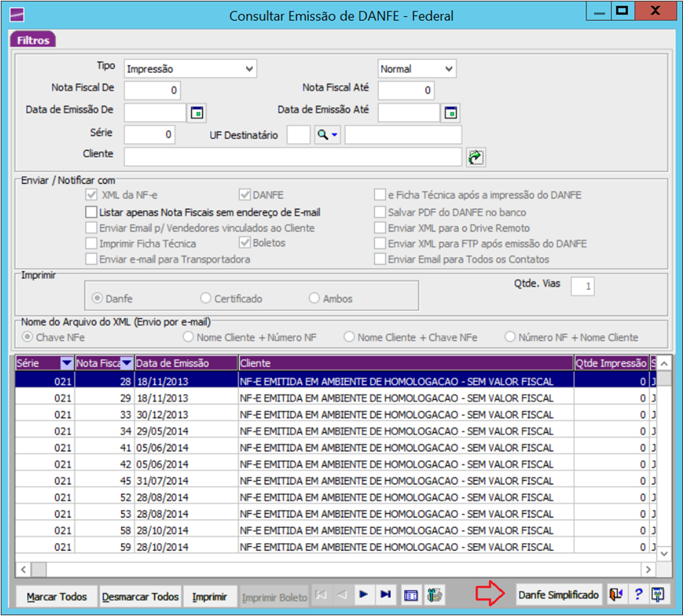Click the Qtde. Vias field
Screen dimensions: 683x616
pyautogui.click(x=583, y=286)
